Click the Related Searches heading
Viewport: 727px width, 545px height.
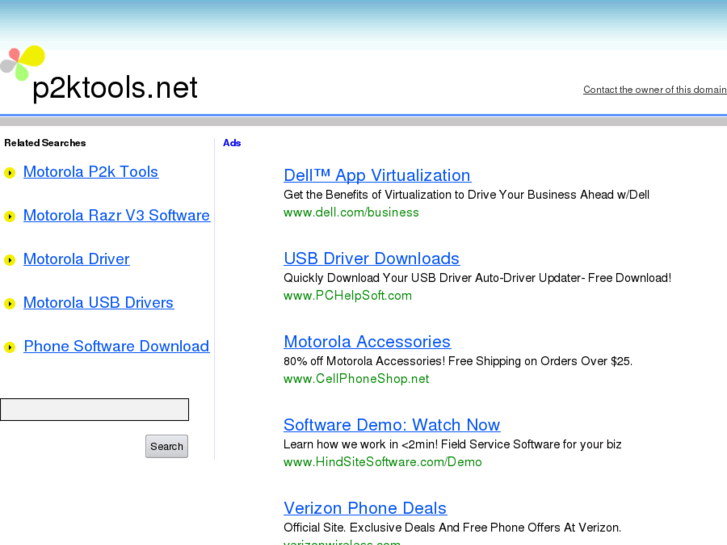(45, 143)
